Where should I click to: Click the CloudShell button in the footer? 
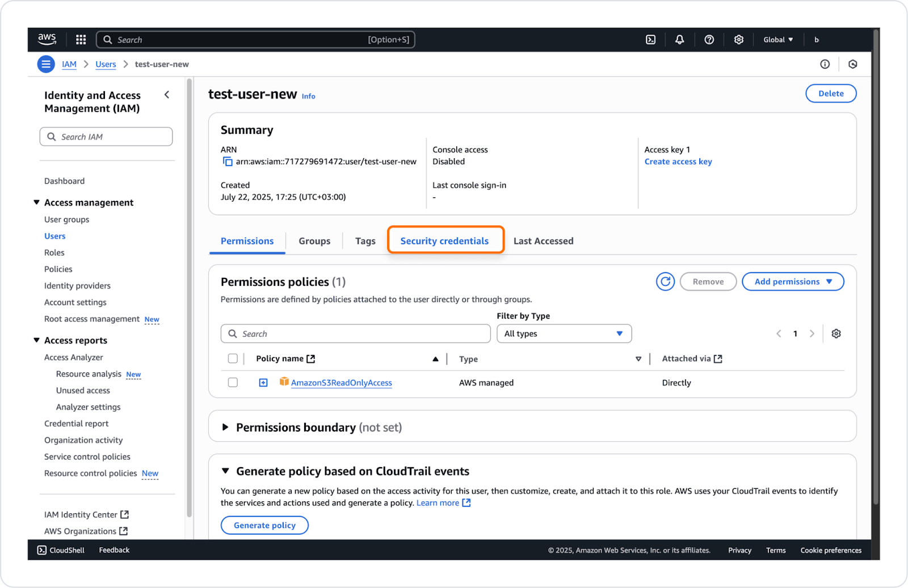click(x=61, y=550)
